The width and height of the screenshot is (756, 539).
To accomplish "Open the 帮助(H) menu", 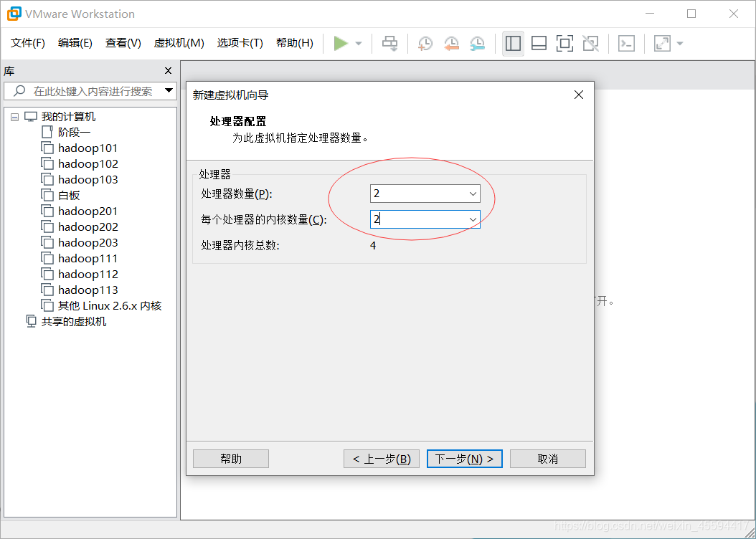I will 295,43.
